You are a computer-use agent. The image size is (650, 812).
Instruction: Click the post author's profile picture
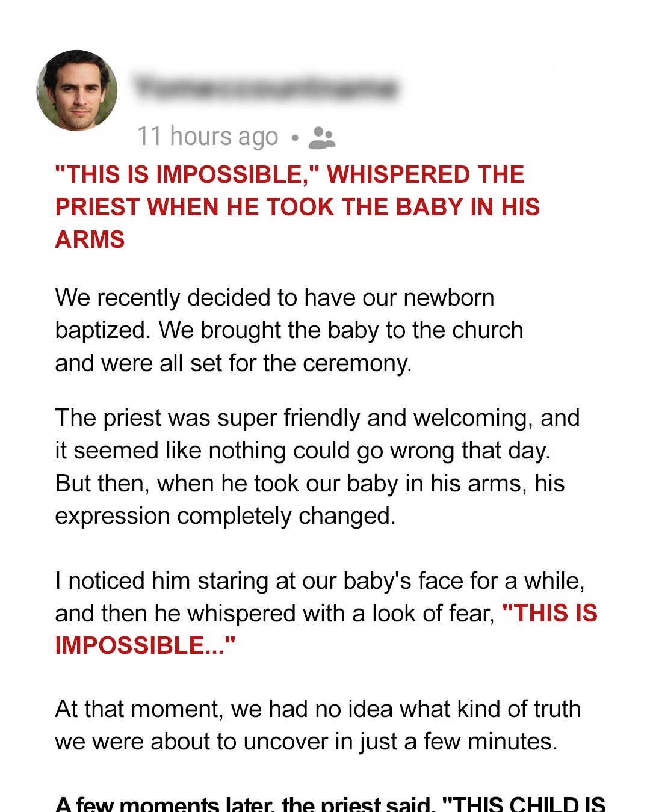pyautogui.click(x=77, y=90)
